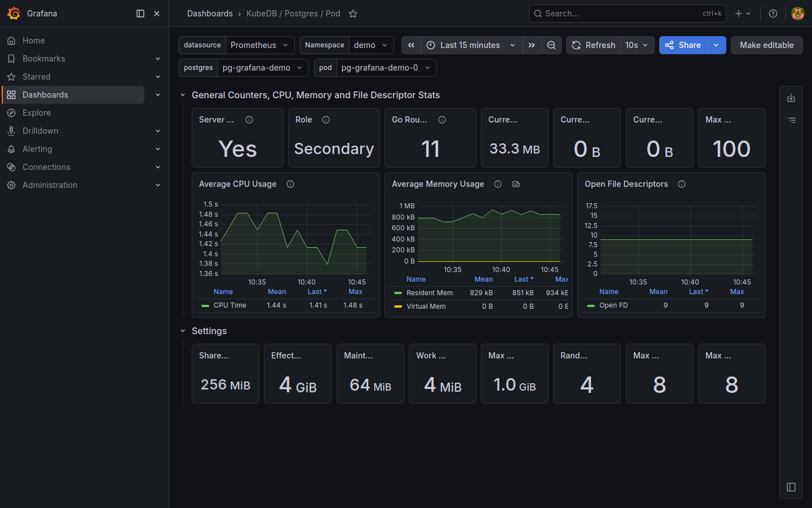The width and height of the screenshot is (812, 508).
Task: Toggle Open FD series in legend
Action: point(614,305)
